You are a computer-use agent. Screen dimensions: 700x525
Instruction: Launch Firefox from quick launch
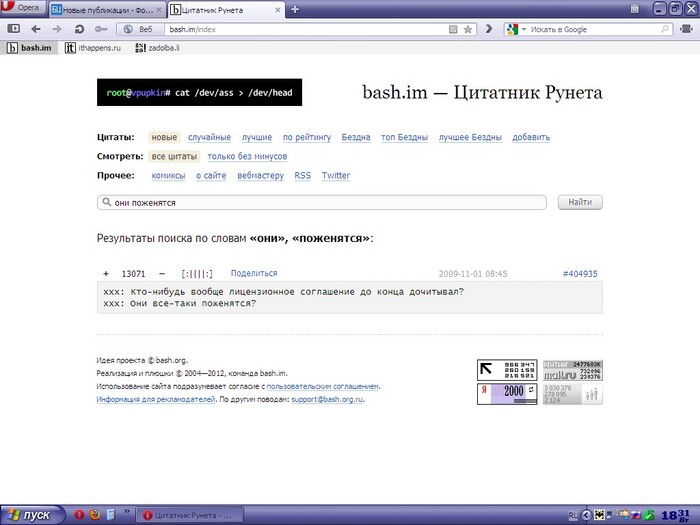point(95,515)
